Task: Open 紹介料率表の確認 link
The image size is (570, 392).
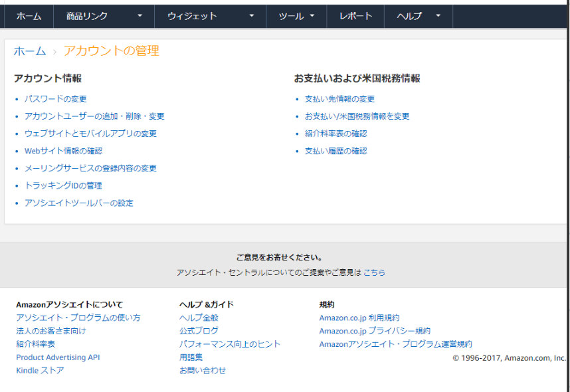Action: (x=335, y=134)
